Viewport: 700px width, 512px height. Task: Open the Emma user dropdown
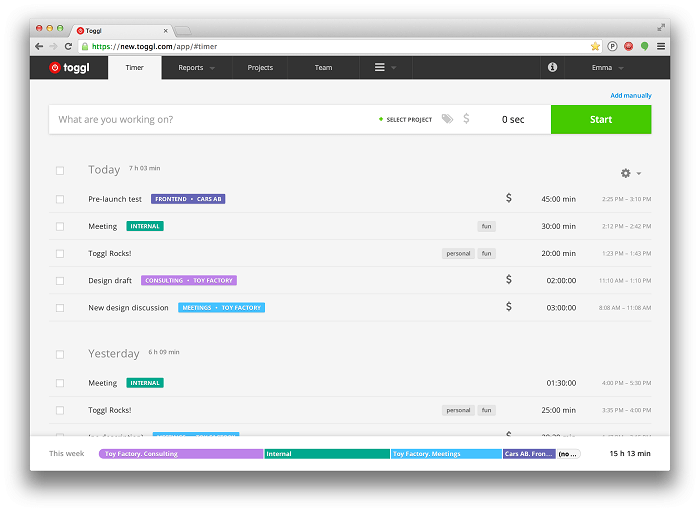(x=607, y=67)
